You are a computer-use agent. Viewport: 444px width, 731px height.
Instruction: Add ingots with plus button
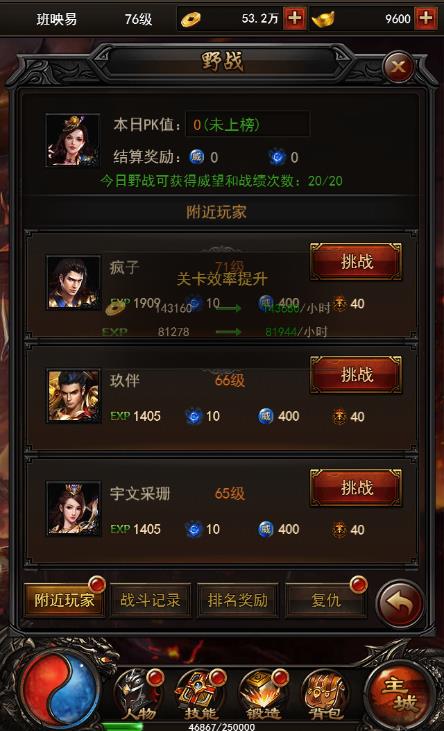tap(426, 19)
